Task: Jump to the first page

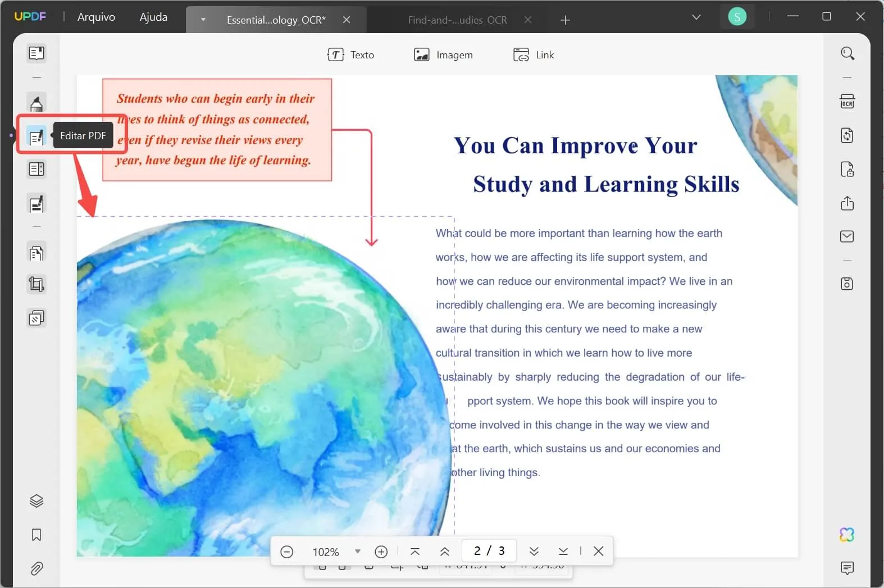Action: tap(415, 551)
